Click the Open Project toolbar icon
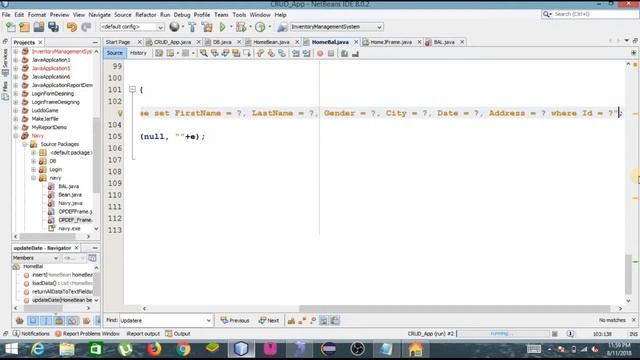Viewport: 640px width, 360px height. (39, 27)
